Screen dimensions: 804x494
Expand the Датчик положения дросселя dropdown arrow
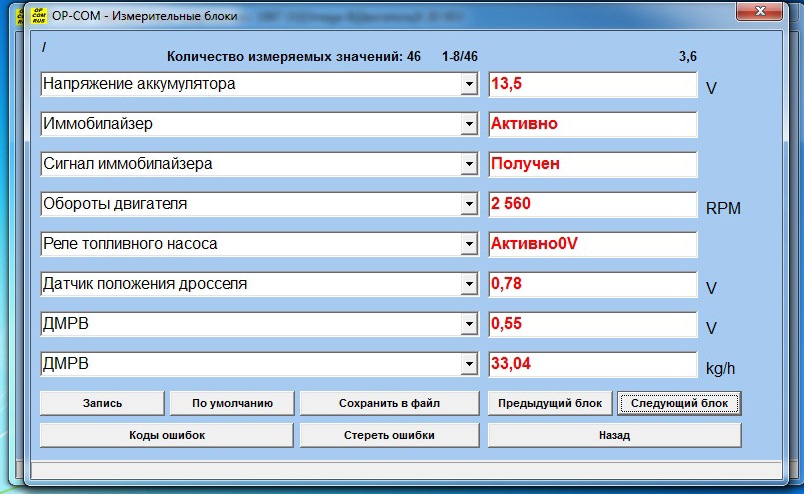point(469,284)
